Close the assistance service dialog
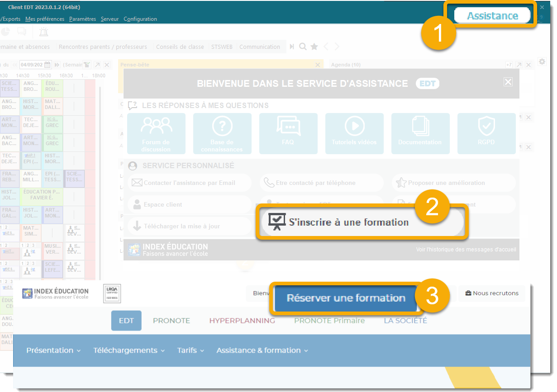 click(x=508, y=81)
